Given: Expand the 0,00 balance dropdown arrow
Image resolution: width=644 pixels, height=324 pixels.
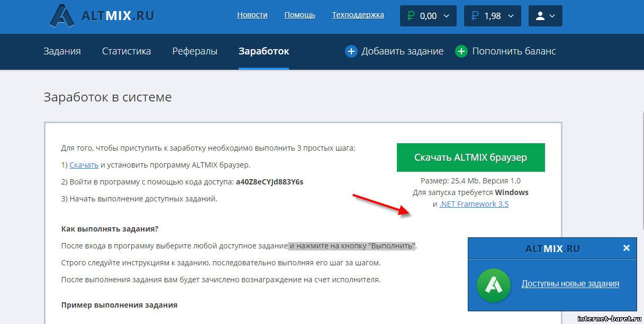Looking at the screenshot, I should [446, 16].
